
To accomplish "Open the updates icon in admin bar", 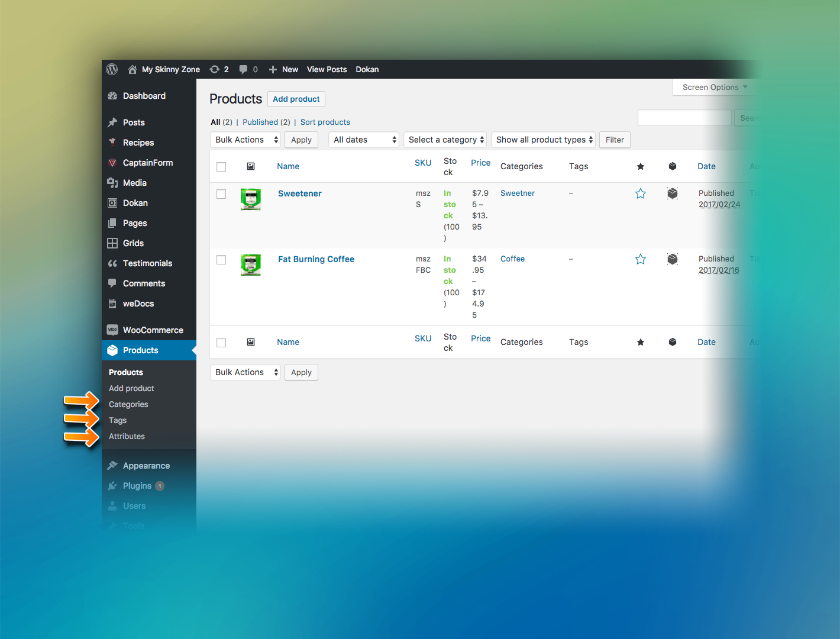I will coord(215,69).
